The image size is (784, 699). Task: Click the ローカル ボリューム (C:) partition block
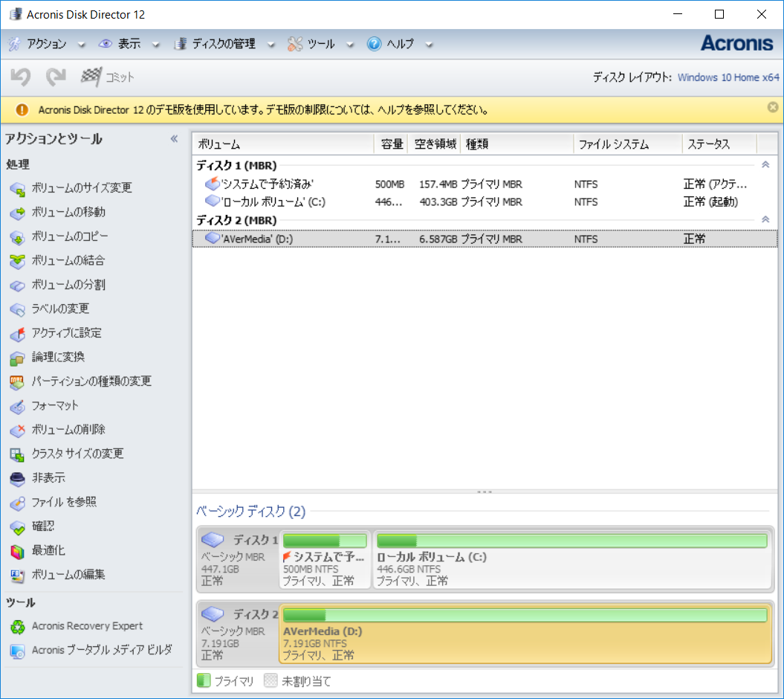(x=572, y=559)
